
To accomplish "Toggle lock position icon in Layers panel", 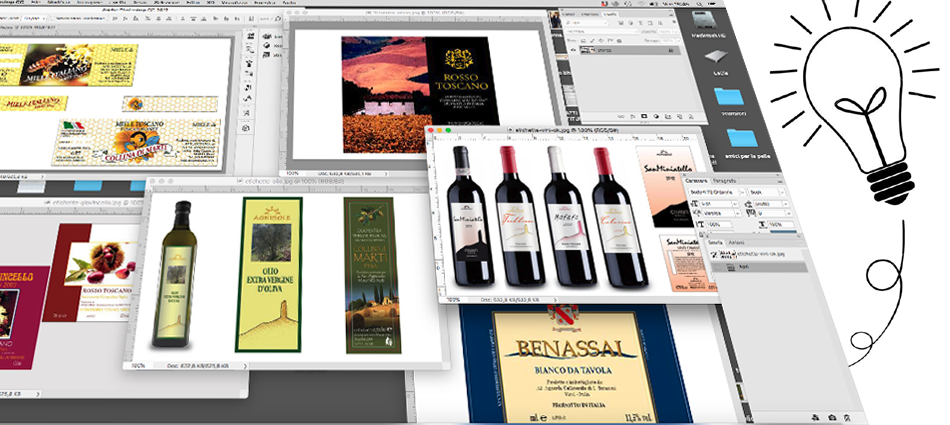I will (x=601, y=41).
